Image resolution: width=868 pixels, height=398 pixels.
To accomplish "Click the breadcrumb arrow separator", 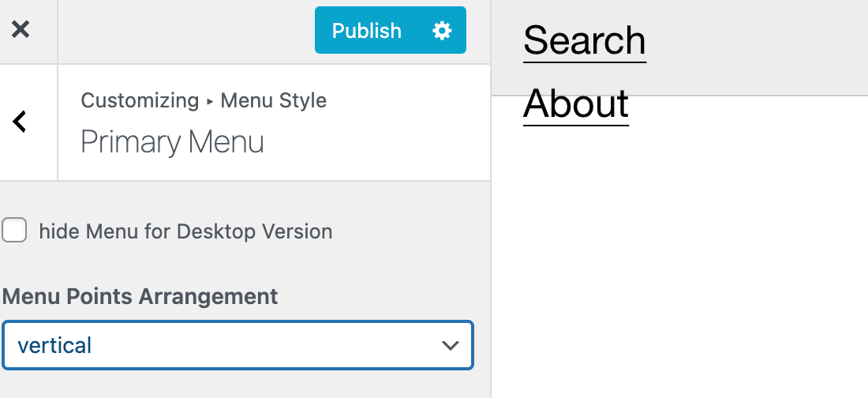I will [210, 101].
